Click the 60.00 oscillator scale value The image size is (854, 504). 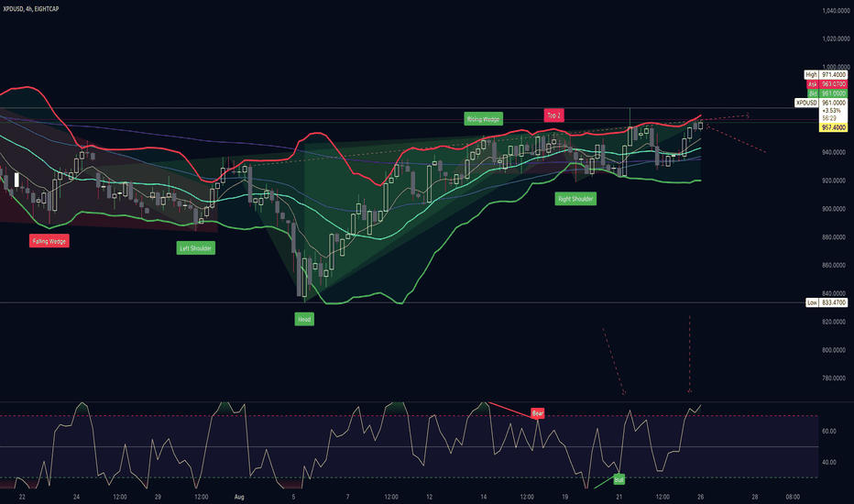click(x=829, y=431)
